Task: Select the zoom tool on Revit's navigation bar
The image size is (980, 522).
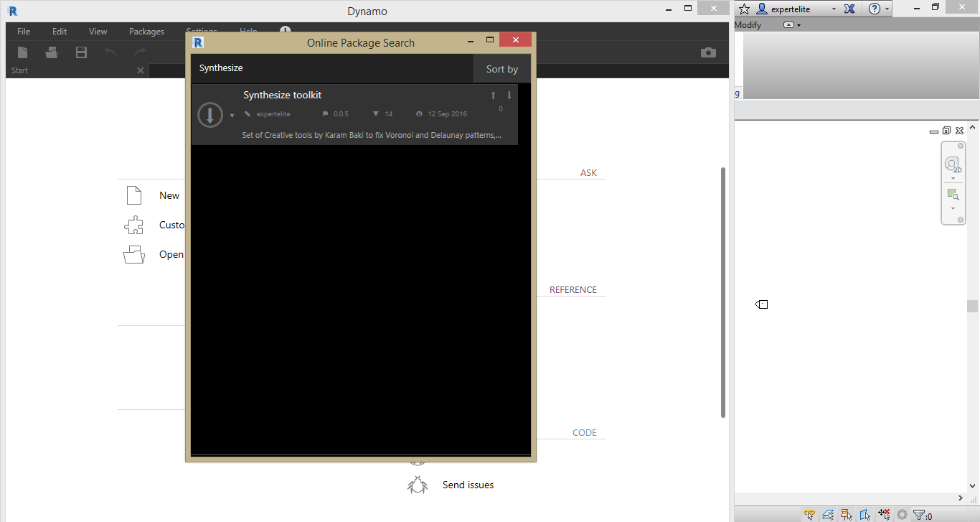Action: click(x=953, y=194)
